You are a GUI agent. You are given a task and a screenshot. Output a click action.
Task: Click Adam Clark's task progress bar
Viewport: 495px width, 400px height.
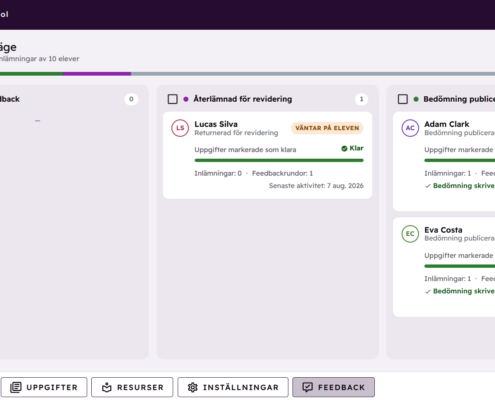tap(460, 160)
